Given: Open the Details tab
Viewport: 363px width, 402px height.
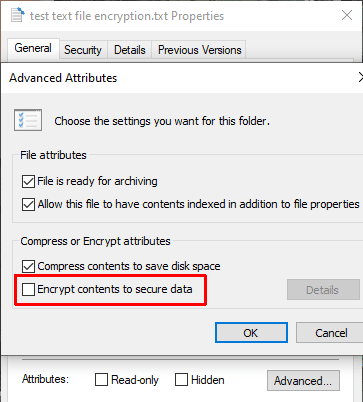Looking at the screenshot, I should tap(130, 50).
